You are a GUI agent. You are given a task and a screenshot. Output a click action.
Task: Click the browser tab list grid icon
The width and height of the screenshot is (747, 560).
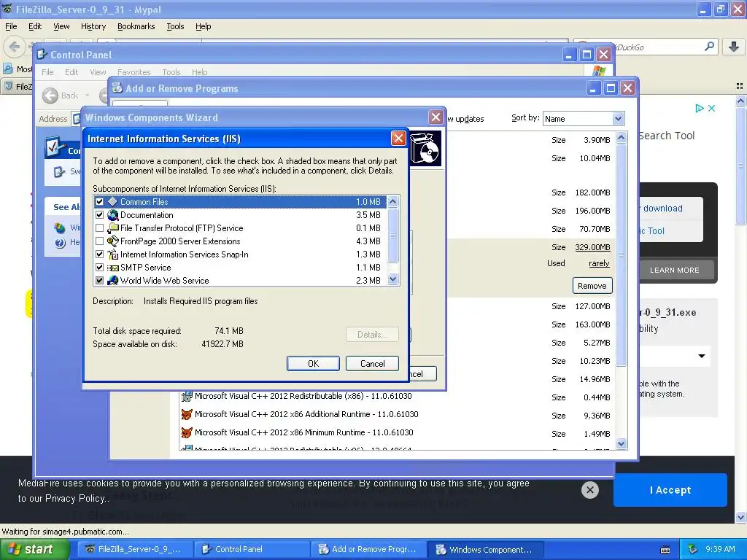(740, 86)
